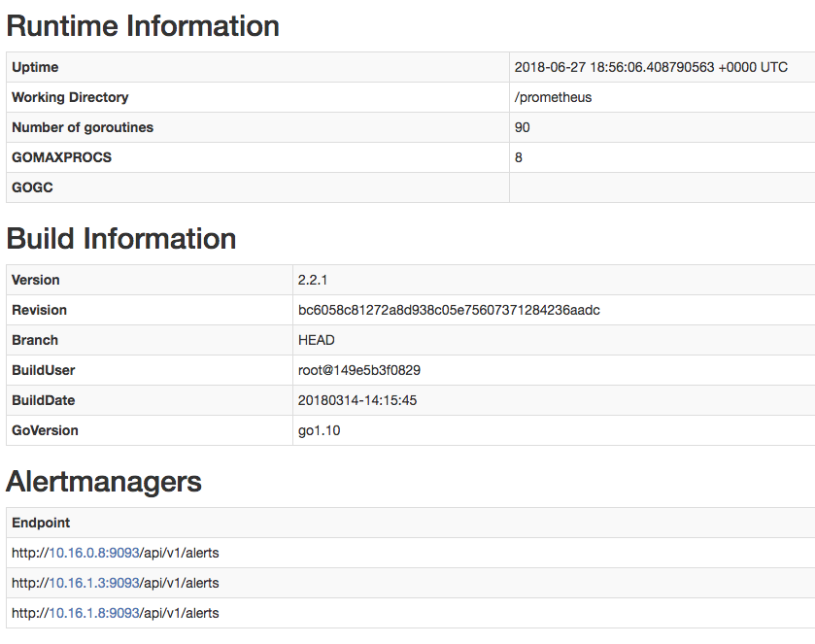Image resolution: width=815 pixels, height=644 pixels.
Task: Click the Branch value HEAD
Action: pyautogui.click(x=316, y=340)
